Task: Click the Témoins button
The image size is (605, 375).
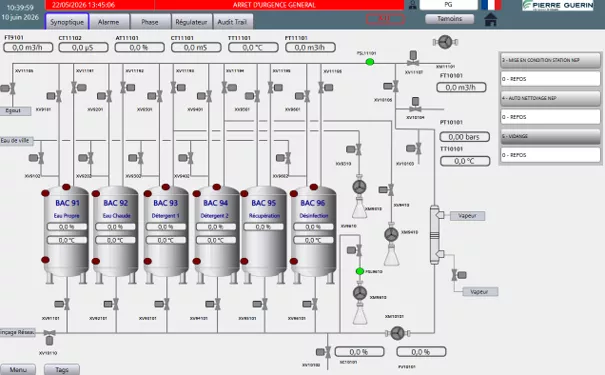Action: 450,19
